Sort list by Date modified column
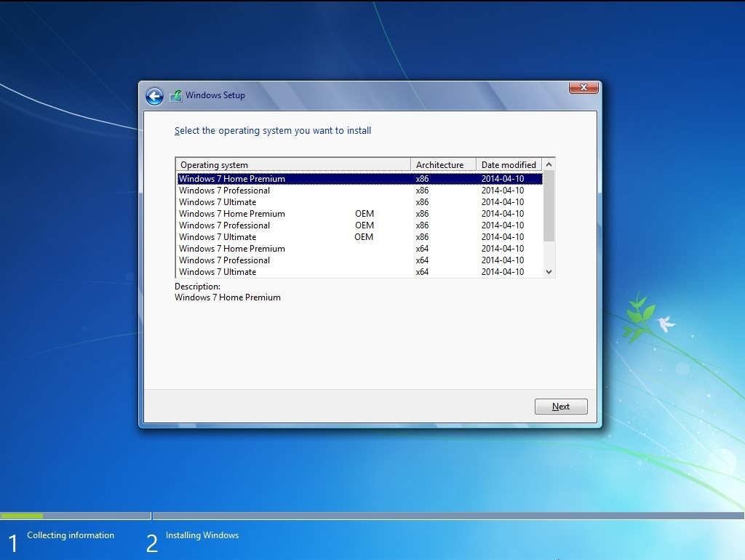745x560 pixels. (509, 164)
